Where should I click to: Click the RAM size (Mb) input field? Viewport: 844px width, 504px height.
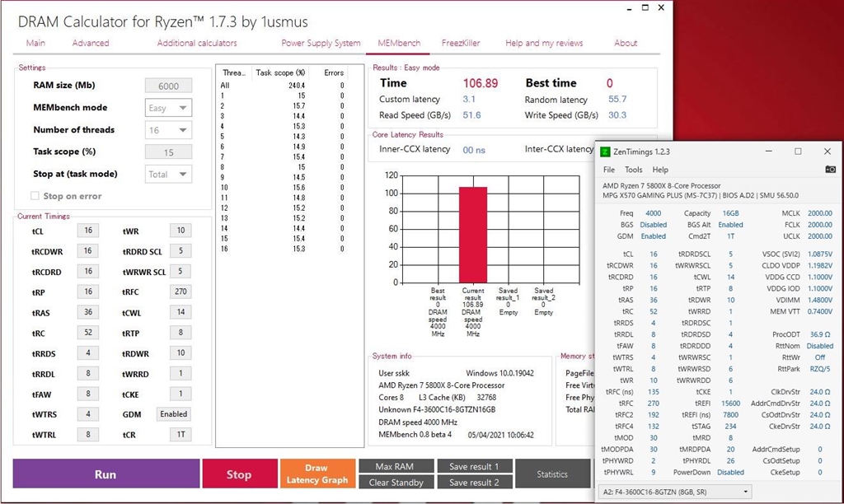168,86
